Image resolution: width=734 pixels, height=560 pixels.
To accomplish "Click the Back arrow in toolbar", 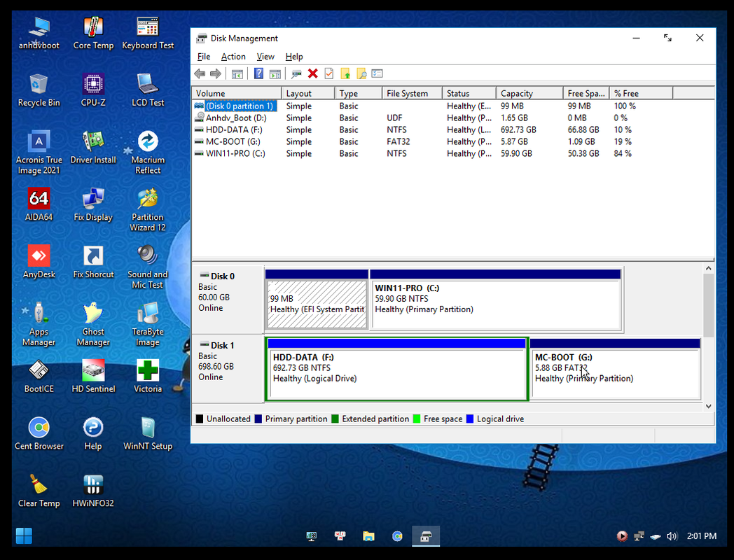I will 200,73.
